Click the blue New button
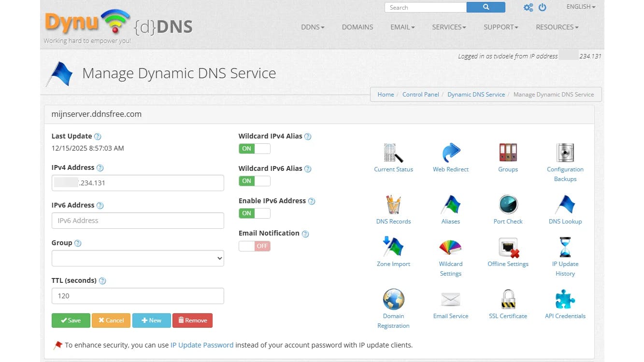 tap(152, 320)
